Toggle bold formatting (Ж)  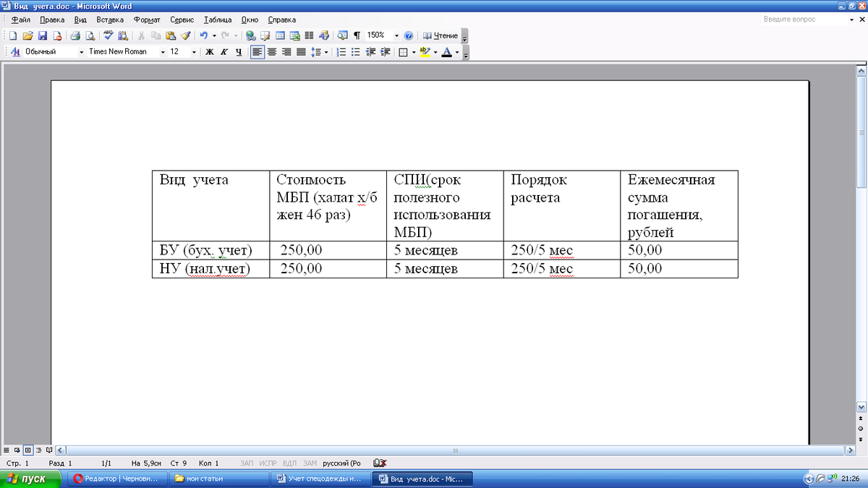[x=210, y=52]
